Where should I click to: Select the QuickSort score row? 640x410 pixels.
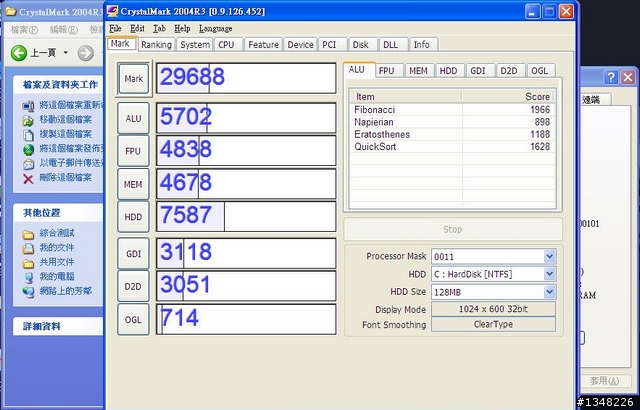[452, 146]
